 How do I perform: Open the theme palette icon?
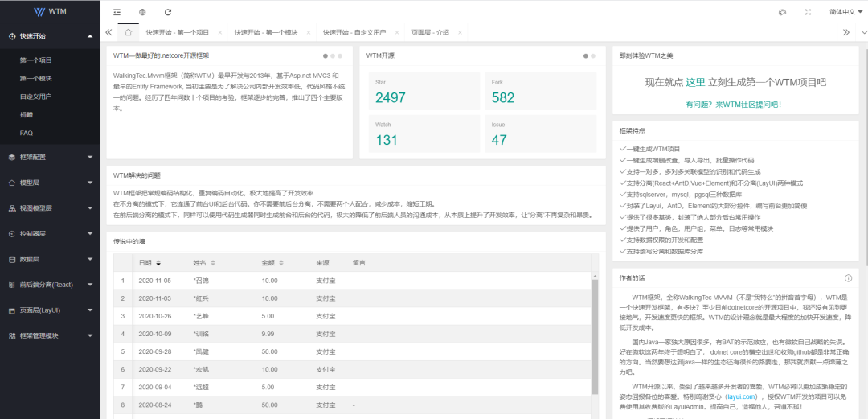pos(782,11)
